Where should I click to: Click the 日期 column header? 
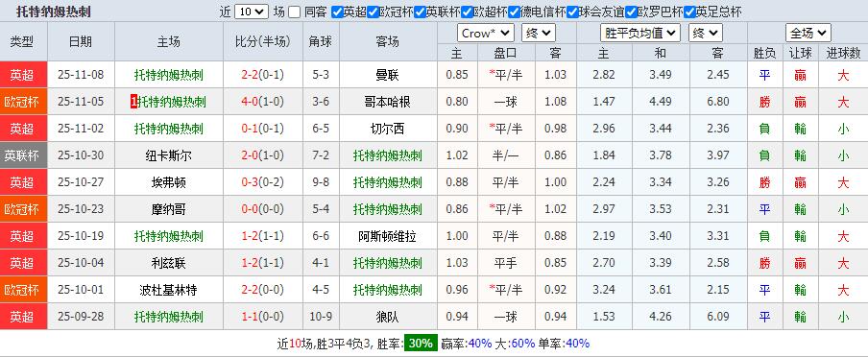click(81, 41)
